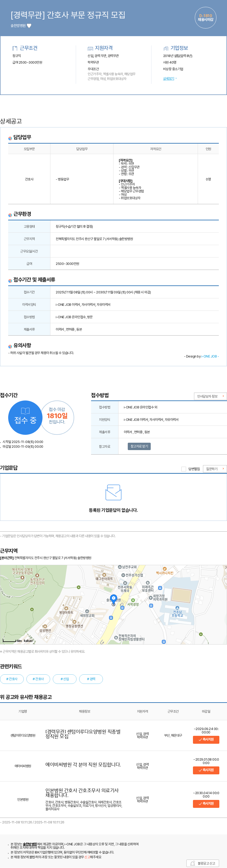Click the D-1810 채용시마감 badge
The height and width of the screenshot is (868, 227).
click(205, 17)
